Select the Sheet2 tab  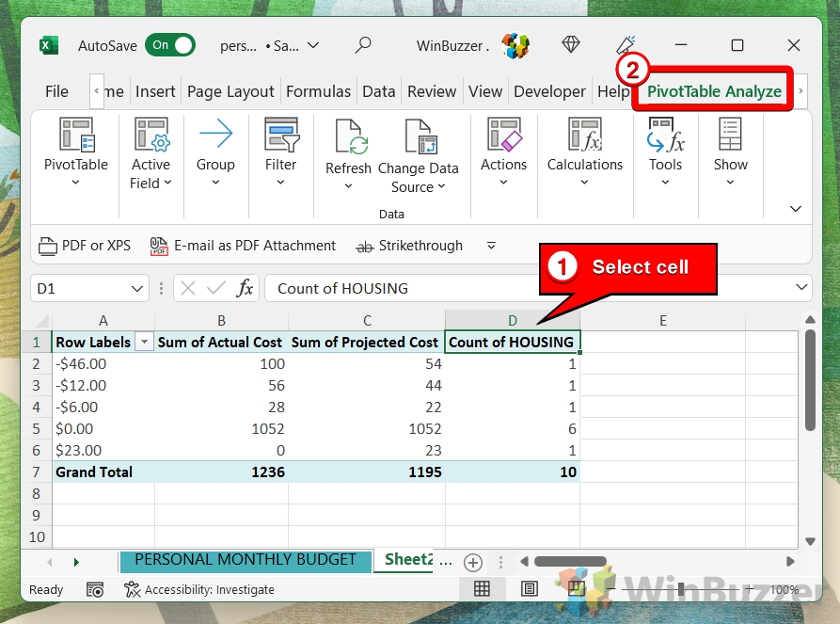(x=409, y=560)
